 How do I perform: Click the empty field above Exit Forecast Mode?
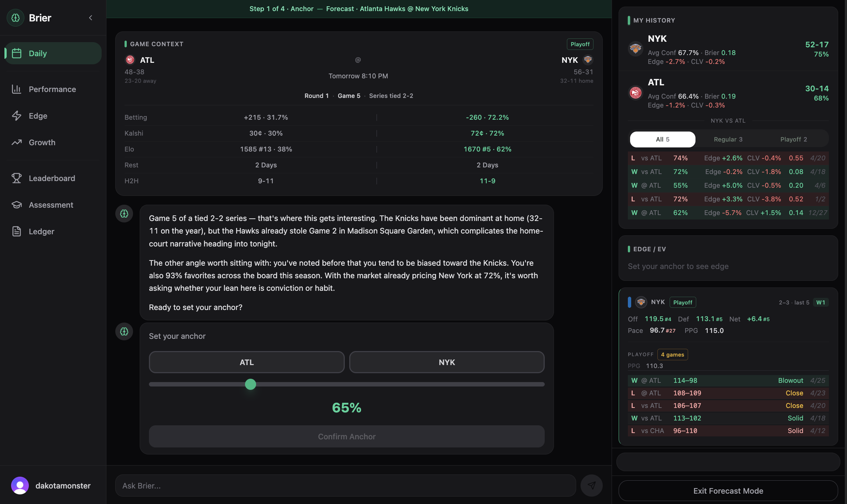click(728, 462)
